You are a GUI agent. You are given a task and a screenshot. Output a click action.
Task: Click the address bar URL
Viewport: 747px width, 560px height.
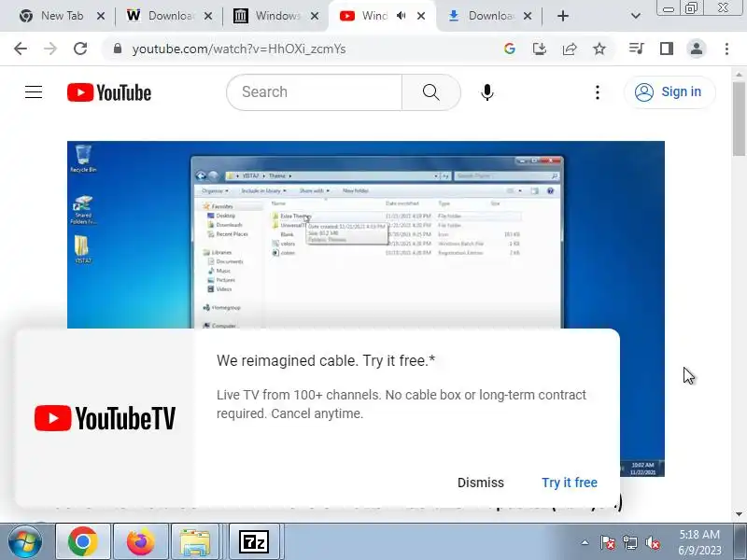239,49
